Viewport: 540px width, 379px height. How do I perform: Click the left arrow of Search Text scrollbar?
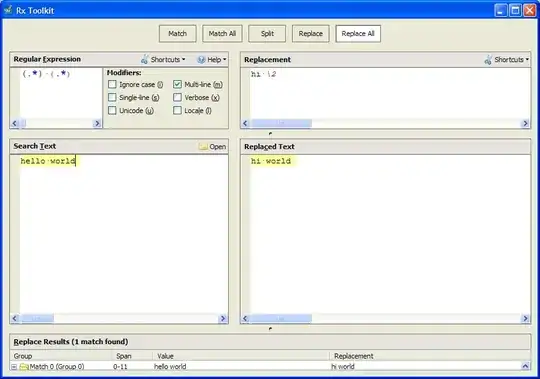click(14, 318)
